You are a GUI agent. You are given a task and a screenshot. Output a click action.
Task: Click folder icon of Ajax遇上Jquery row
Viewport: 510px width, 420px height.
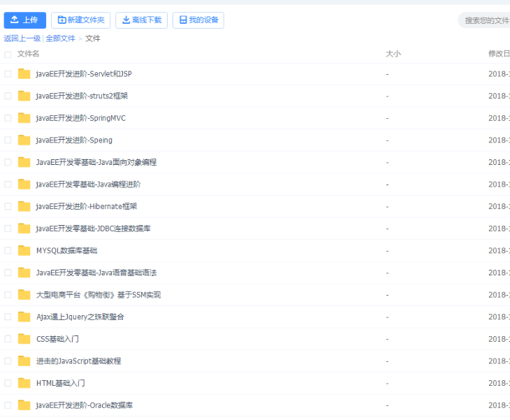point(24,317)
